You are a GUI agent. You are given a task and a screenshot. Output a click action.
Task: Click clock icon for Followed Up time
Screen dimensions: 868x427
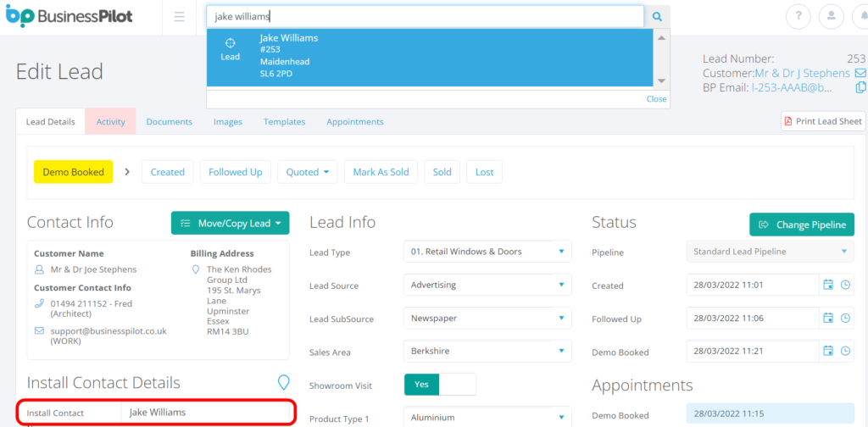coord(845,319)
